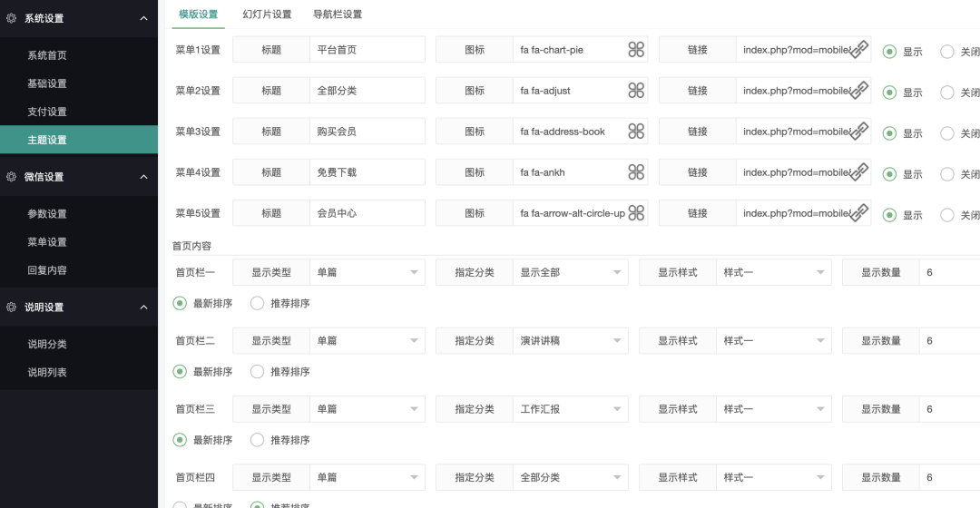Click link chooser icon in 菜单3 row
The image size is (980, 508).
[858, 132]
